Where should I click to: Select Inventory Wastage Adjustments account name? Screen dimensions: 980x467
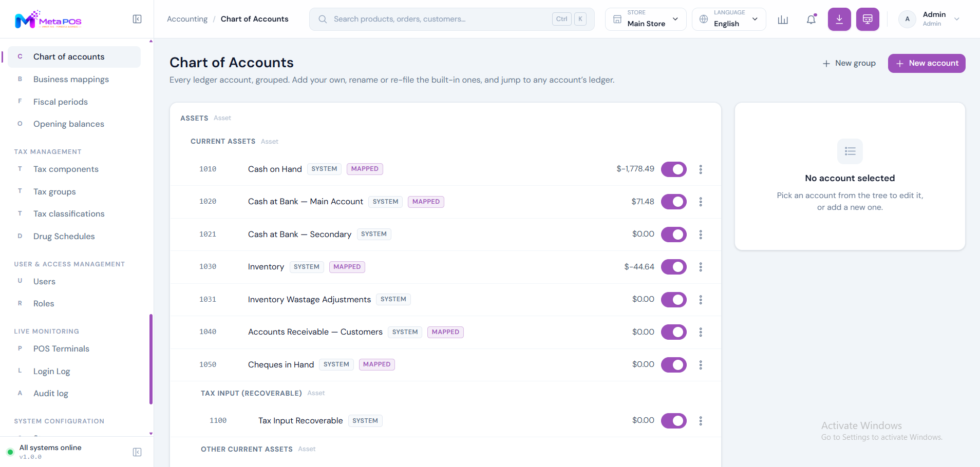pos(309,300)
